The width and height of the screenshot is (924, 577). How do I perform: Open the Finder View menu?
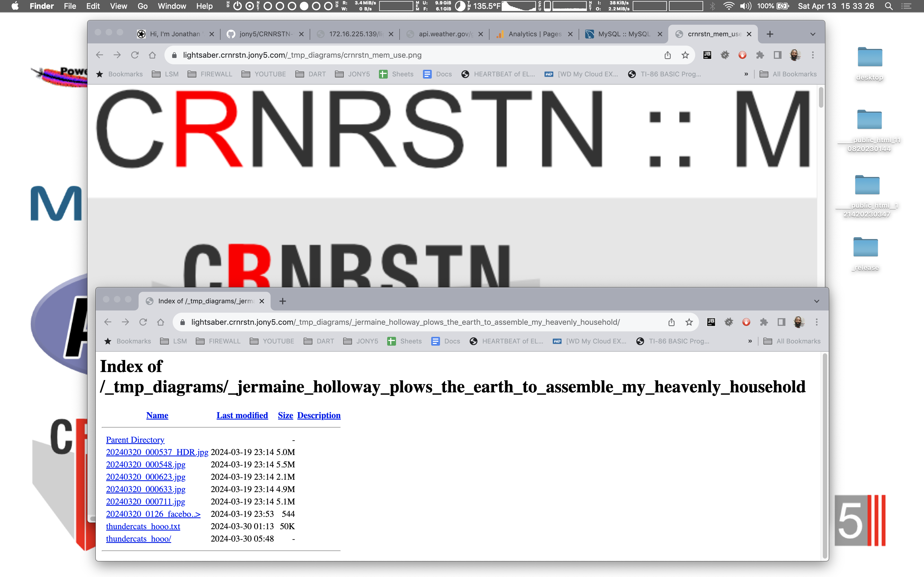(118, 6)
